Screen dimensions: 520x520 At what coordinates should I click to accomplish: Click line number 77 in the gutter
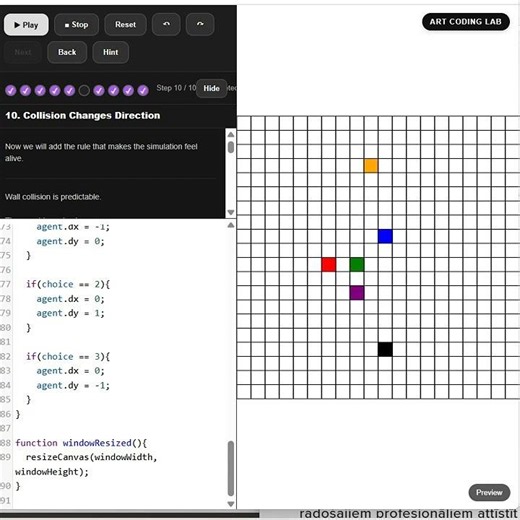5,284
